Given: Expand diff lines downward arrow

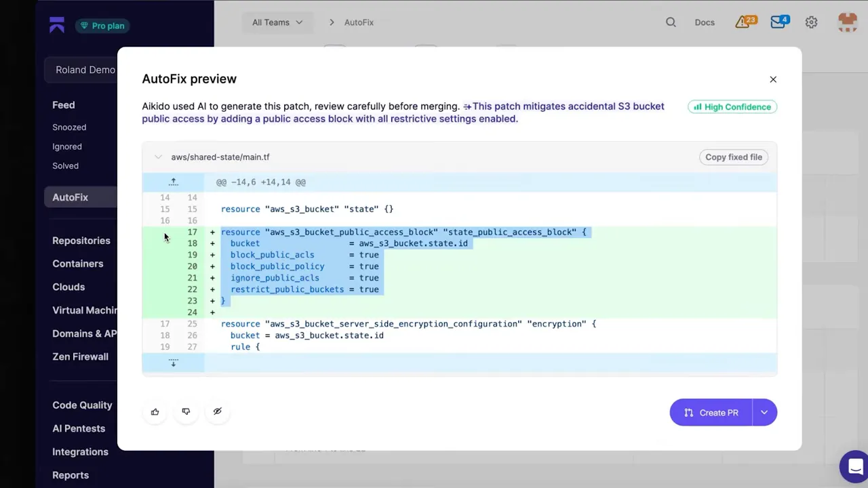Looking at the screenshot, I should (173, 363).
